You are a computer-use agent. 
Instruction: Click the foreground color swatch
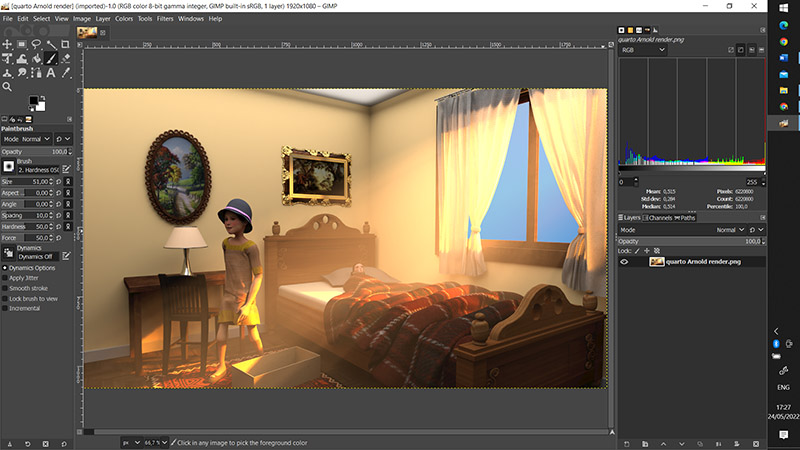[x=33, y=102]
